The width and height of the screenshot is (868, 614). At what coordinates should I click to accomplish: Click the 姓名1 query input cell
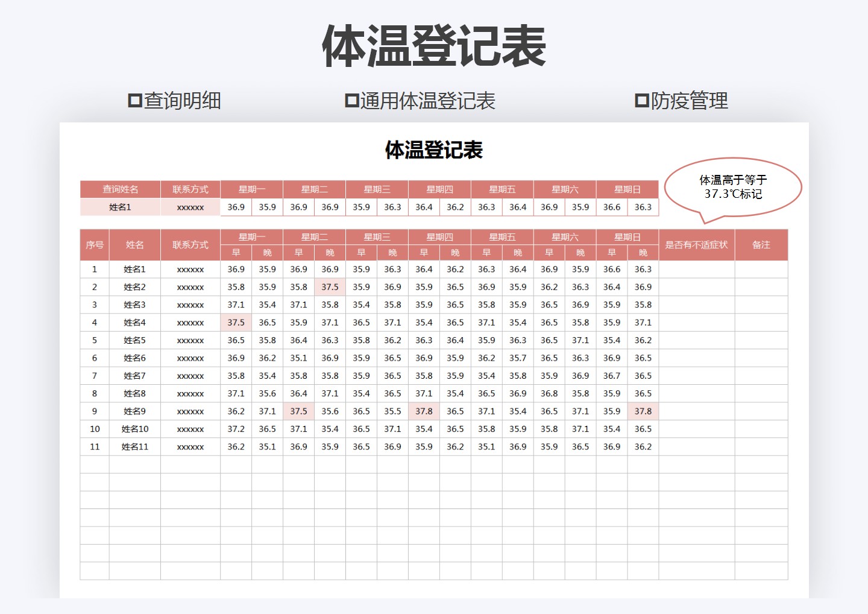point(120,206)
